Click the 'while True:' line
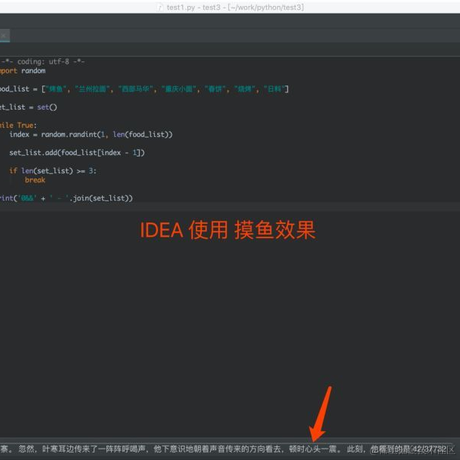Image resolution: width=460 pixels, height=460 pixels. 18,125
